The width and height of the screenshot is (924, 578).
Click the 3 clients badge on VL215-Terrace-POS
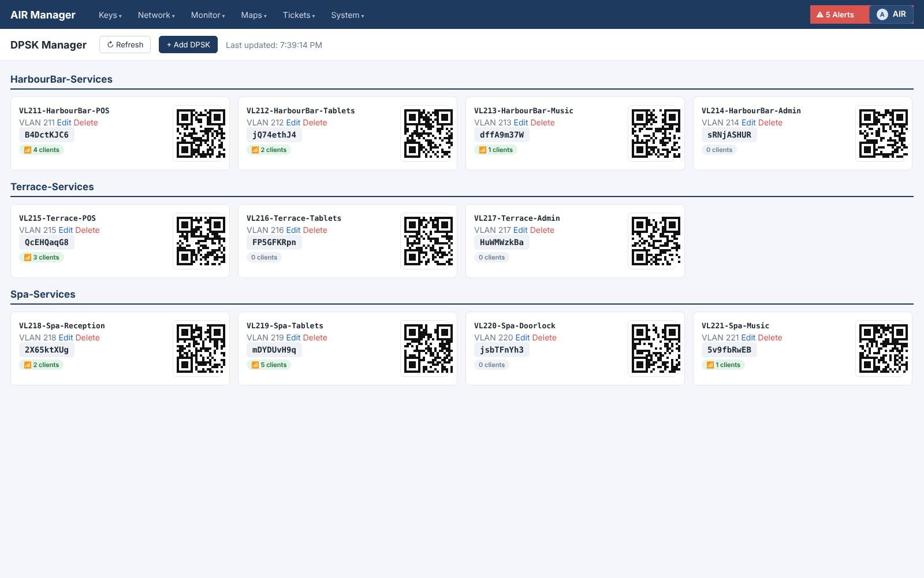click(x=42, y=257)
